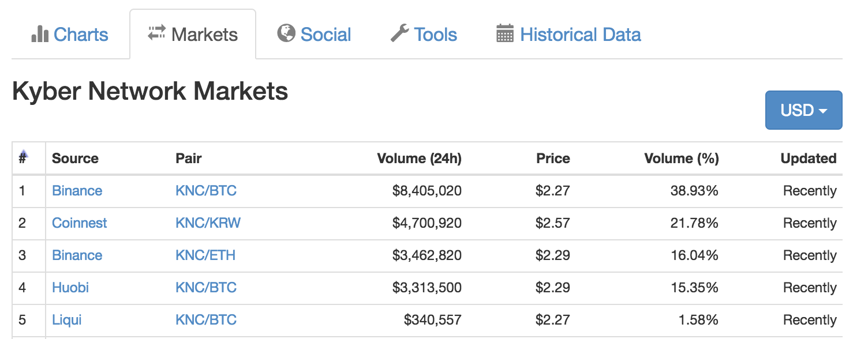Screen dimensions: 868x339
Task: Select the Tools tab
Action: click(x=435, y=35)
